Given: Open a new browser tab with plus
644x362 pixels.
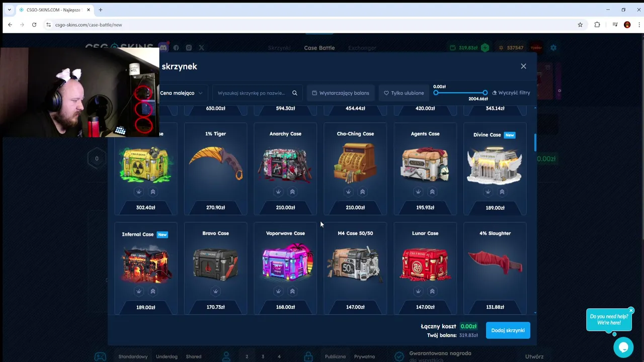Looking at the screenshot, I should click(x=101, y=10).
